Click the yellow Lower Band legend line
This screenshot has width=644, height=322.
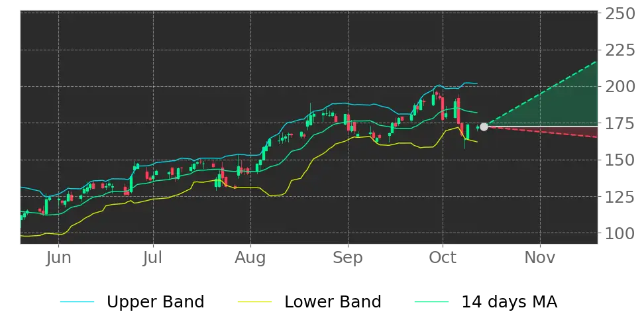[x=254, y=302]
